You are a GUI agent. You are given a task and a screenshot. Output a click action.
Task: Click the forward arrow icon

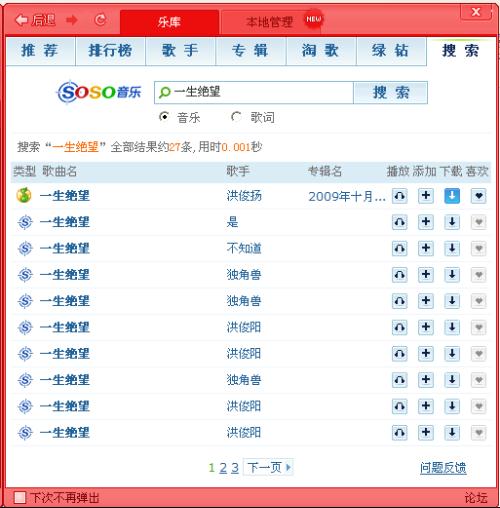(72, 20)
